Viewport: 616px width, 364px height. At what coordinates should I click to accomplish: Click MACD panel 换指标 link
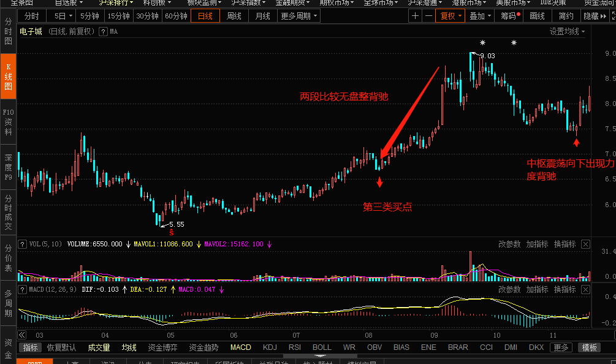[565, 290]
